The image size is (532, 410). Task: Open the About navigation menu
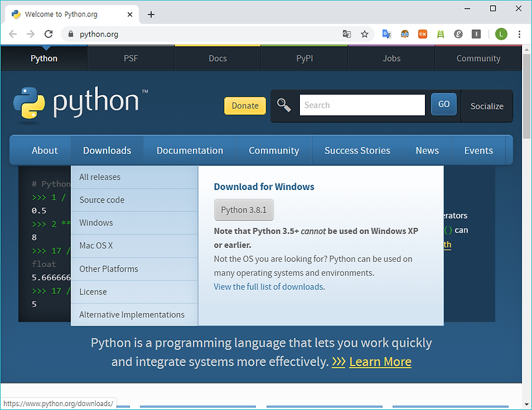(45, 150)
